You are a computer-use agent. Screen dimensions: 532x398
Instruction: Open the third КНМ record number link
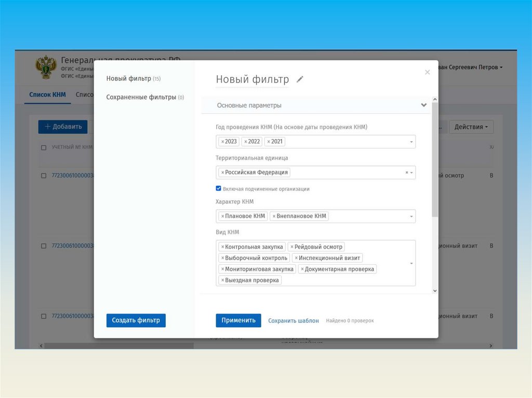click(x=73, y=316)
